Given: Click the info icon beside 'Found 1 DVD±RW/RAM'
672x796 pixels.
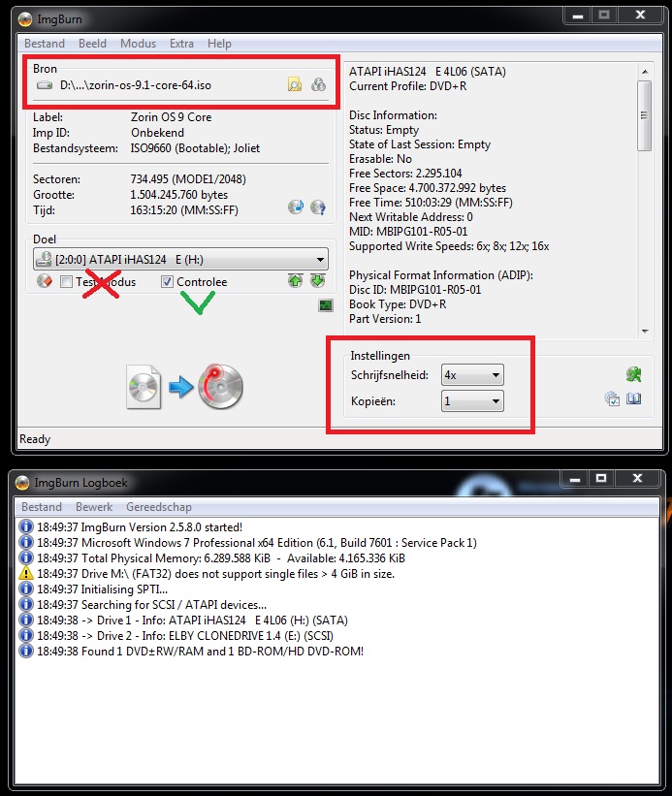Looking at the screenshot, I should (26, 651).
